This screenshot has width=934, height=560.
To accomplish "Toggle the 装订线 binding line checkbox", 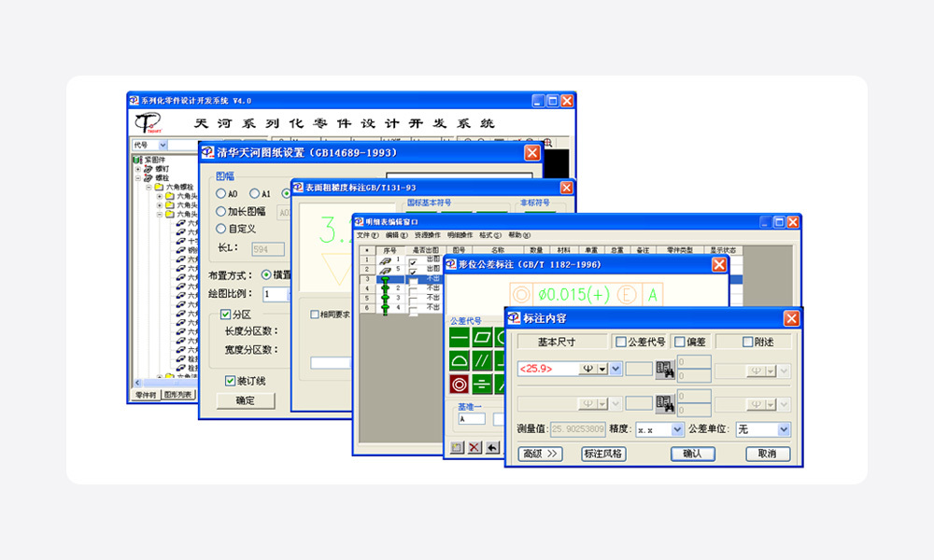I will click(x=230, y=381).
